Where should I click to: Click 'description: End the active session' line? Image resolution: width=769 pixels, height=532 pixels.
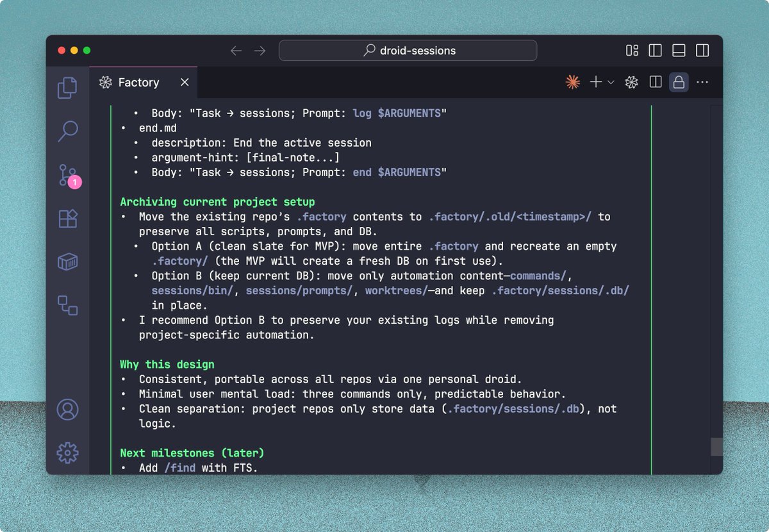(x=261, y=143)
